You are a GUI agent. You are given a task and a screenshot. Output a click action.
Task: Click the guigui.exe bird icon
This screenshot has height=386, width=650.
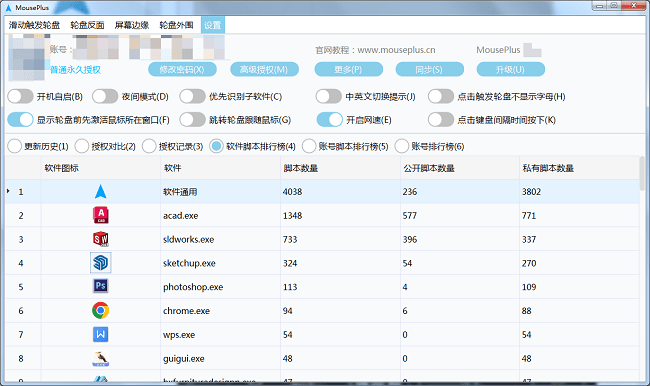101,358
